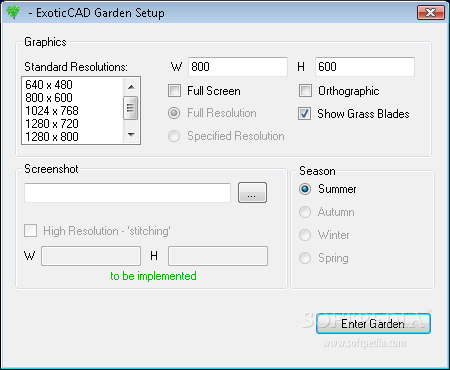Click the ExoticCAD plant icon in title bar

click(13, 12)
